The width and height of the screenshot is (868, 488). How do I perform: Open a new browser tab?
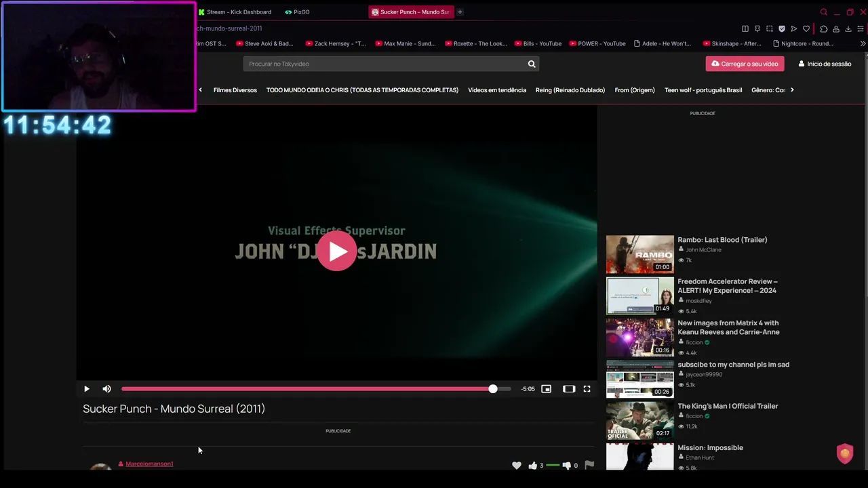pyautogui.click(x=460, y=12)
